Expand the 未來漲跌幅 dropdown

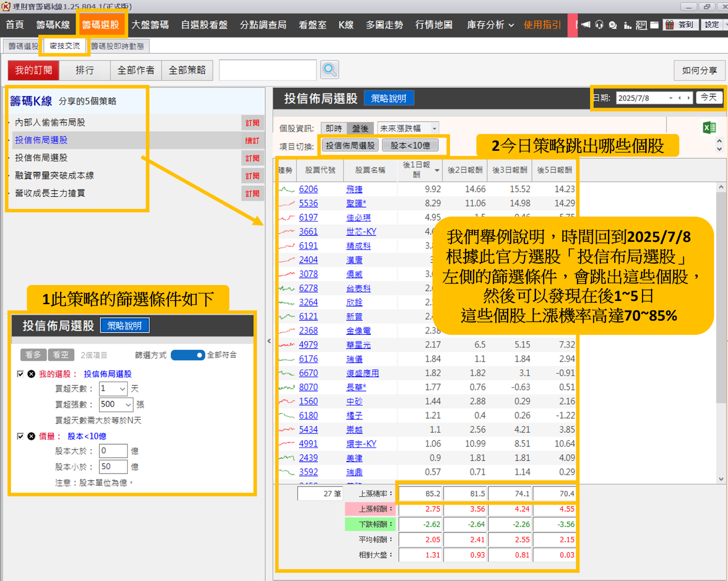pyautogui.click(x=435, y=129)
